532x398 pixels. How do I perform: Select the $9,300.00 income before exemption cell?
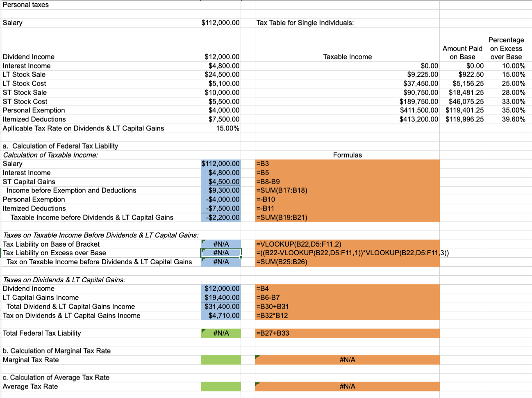[221, 190]
